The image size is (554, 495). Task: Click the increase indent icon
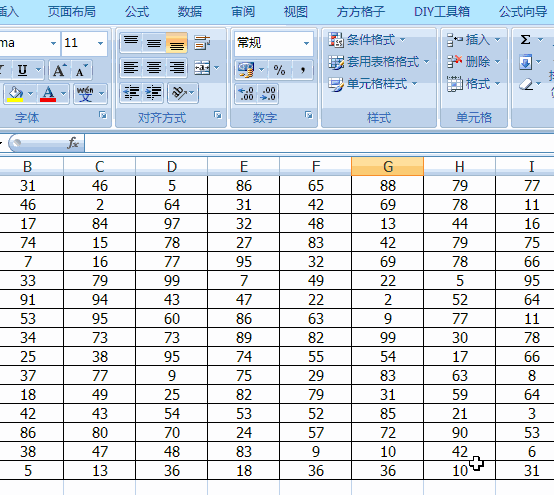click(153, 93)
